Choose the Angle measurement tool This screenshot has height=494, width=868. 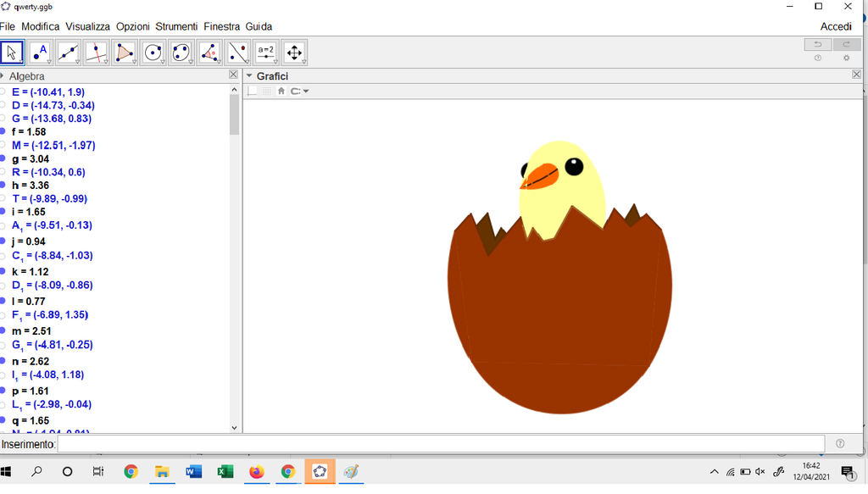click(209, 53)
